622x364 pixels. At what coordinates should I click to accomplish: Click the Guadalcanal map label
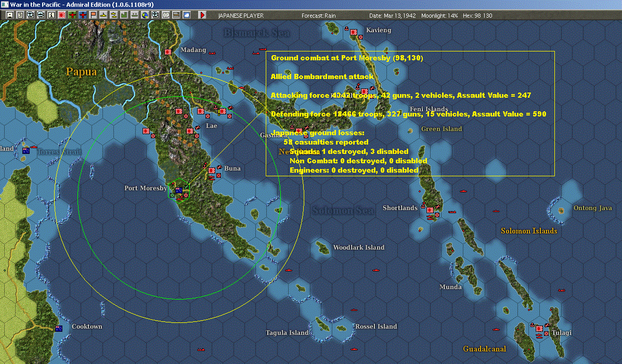(x=484, y=349)
